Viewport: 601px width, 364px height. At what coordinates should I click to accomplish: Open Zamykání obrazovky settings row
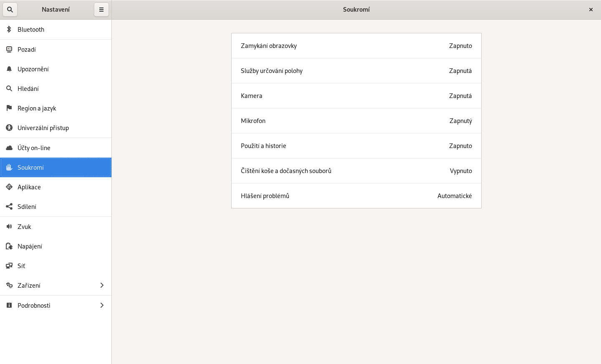click(356, 46)
